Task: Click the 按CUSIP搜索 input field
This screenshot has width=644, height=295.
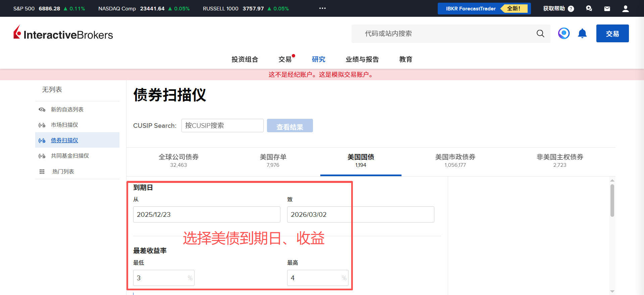Action: click(x=222, y=126)
